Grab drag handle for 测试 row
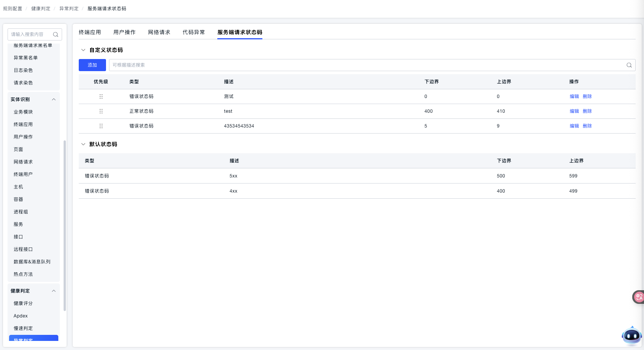The image size is (644, 350). [101, 96]
